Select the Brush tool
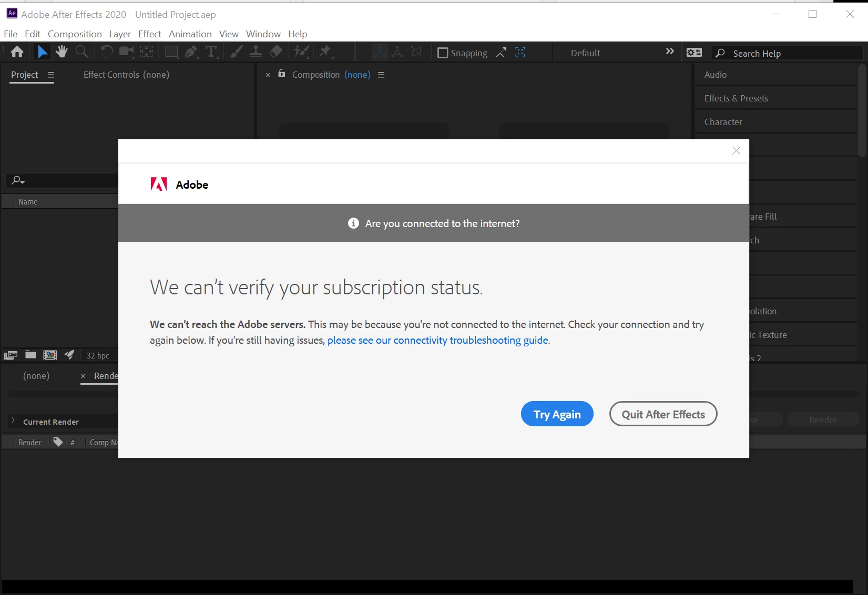Viewport: 868px width, 595px height. (237, 52)
